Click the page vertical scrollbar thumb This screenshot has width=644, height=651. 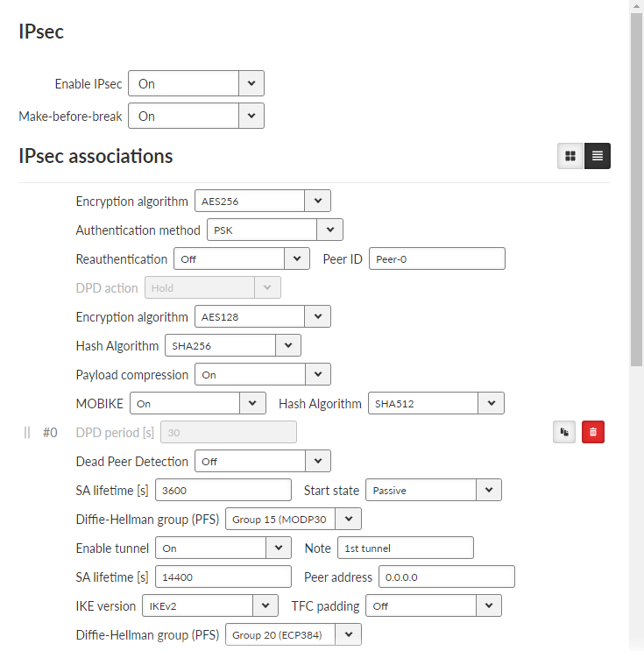(636, 189)
